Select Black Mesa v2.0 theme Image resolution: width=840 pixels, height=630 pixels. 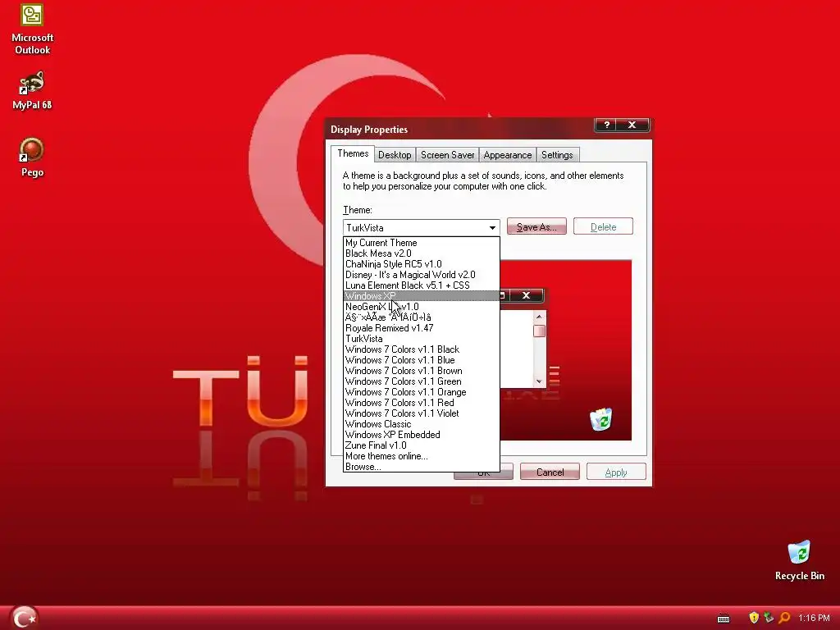click(421, 253)
